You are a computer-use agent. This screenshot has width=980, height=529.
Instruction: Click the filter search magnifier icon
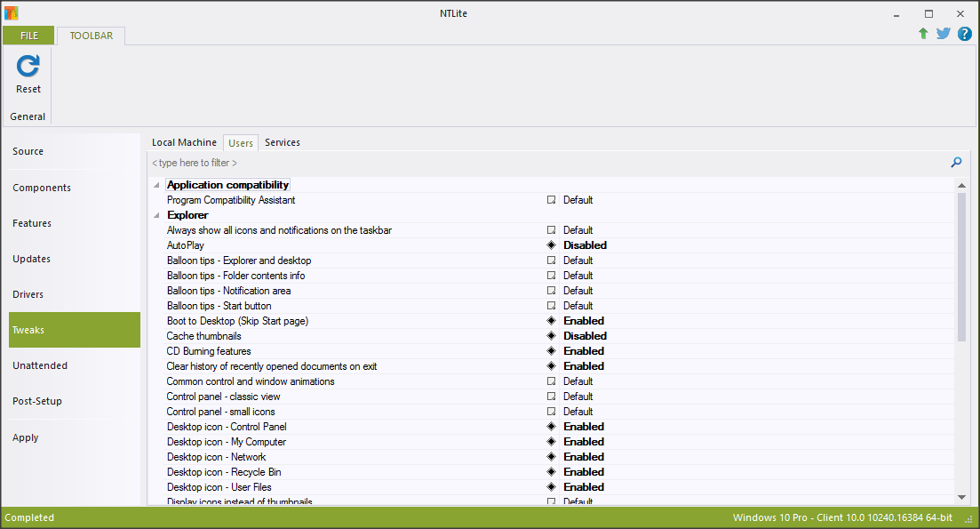[956, 163]
